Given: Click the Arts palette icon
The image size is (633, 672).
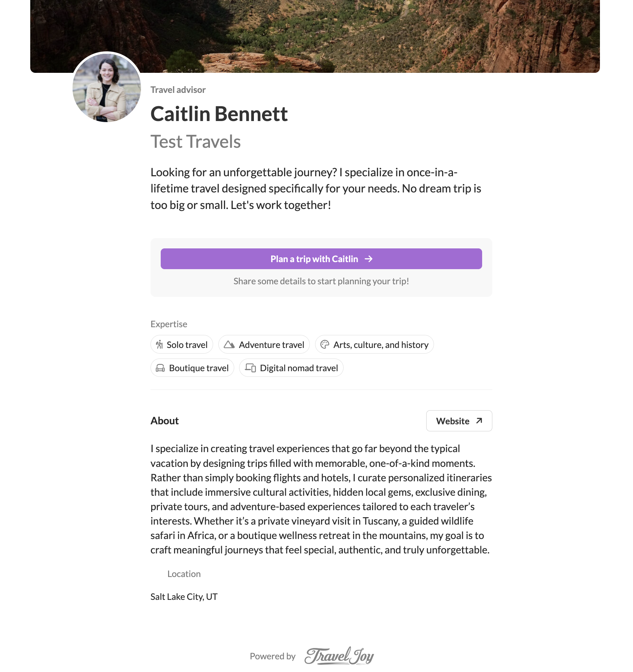Looking at the screenshot, I should (x=325, y=344).
